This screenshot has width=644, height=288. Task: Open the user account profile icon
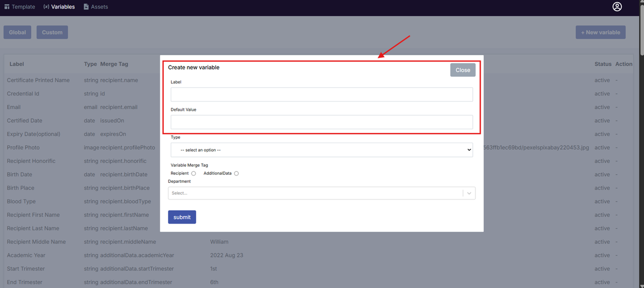pos(617,7)
